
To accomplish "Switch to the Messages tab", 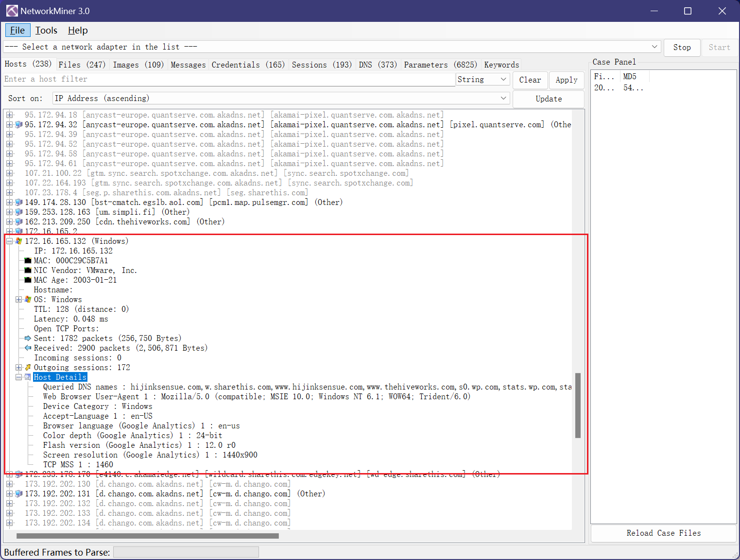I will tap(188, 65).
